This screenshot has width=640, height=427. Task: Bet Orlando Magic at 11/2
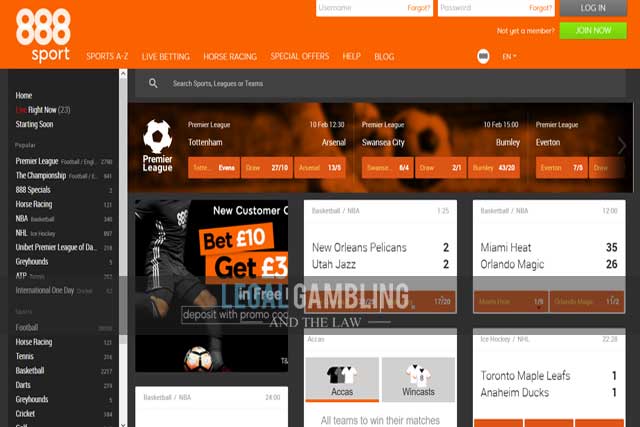tap(587, 302)
